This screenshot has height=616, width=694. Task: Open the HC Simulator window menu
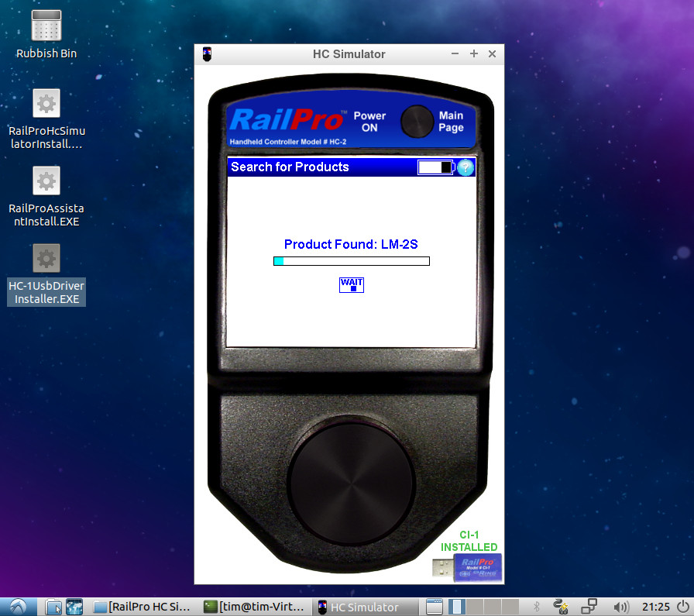[206, 53]
